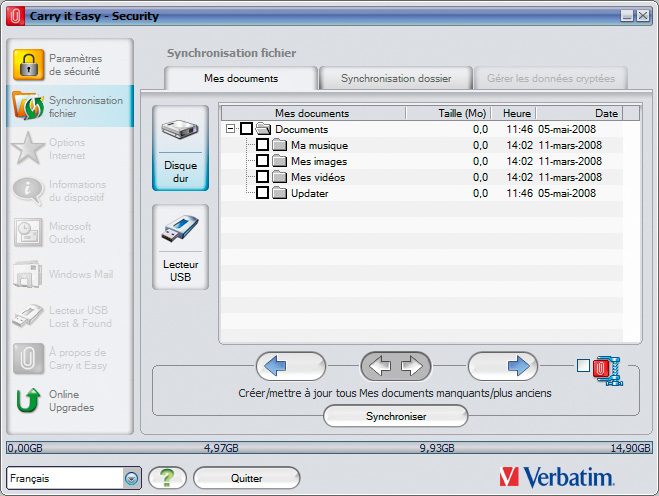Choose the bidirectional sync arrows button

396,366
